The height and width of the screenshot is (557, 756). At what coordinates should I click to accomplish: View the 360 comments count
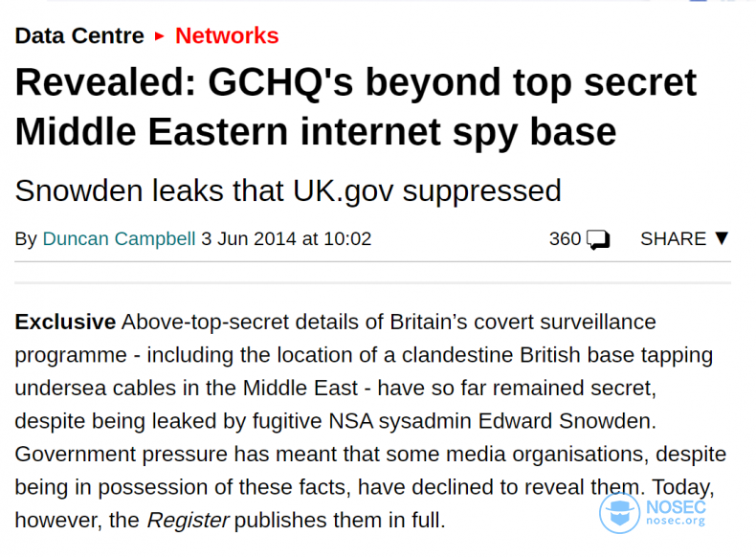565,238
